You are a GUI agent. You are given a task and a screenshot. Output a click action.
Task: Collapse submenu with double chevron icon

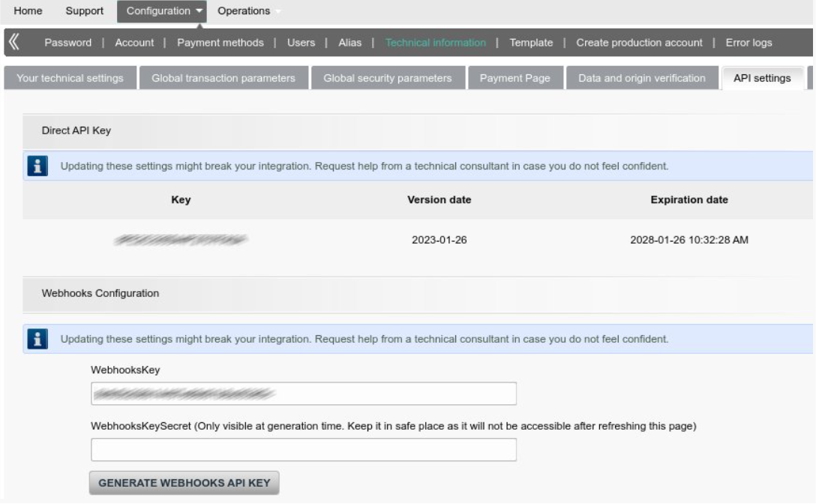click(x=13, y=43)
